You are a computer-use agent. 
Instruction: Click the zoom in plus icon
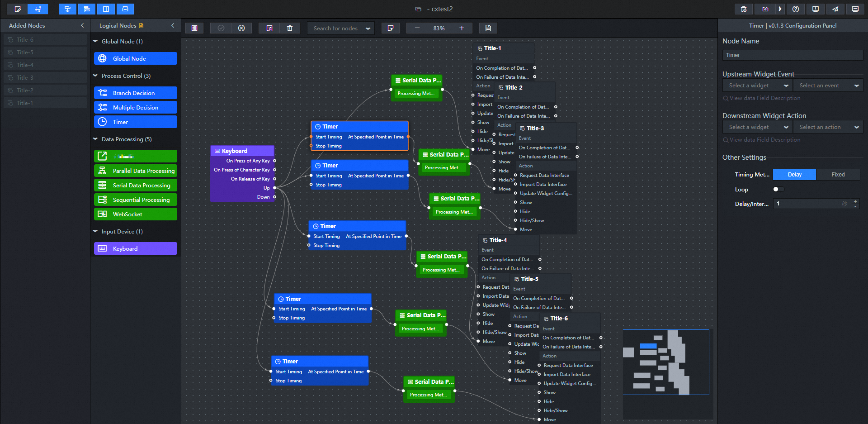pos(462,28)
